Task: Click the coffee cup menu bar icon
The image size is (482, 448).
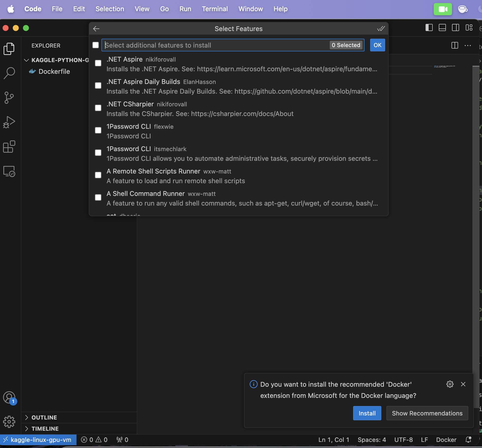Action: 463,9
